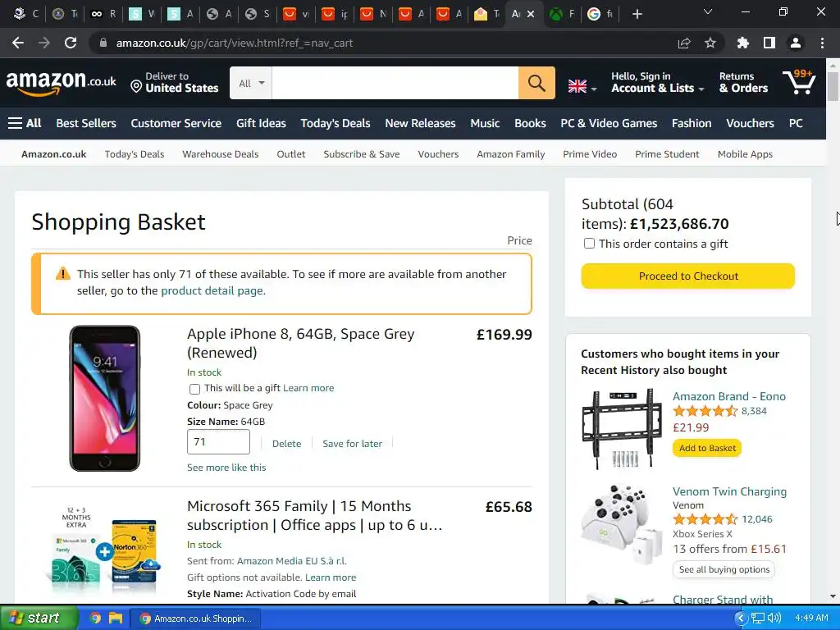This screenshot has width=840, height=630.
Task: Switch to the infinity icon tab
Action: point(103,14)
